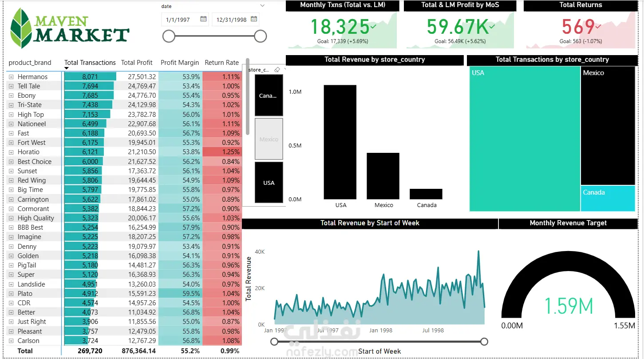644x359 pixels.
Task: Expand the Tell Tale brand row
Action: point(12,86)
